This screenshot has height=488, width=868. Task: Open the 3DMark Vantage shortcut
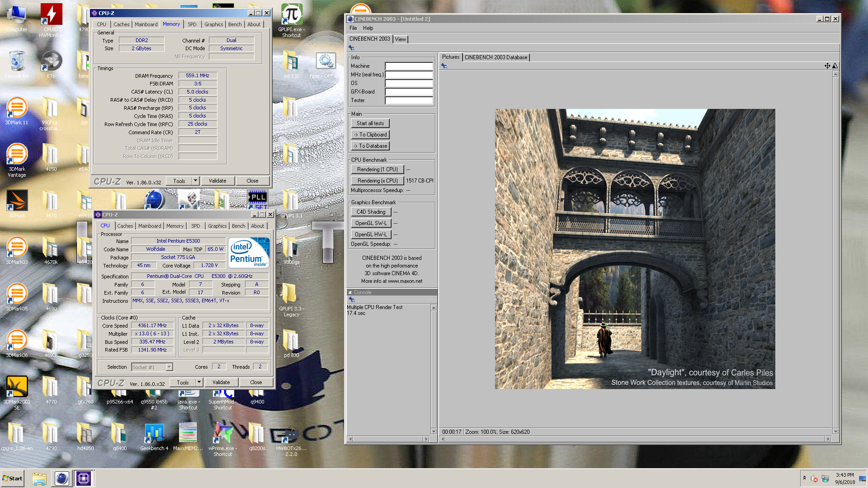click(x=17, y=160)
